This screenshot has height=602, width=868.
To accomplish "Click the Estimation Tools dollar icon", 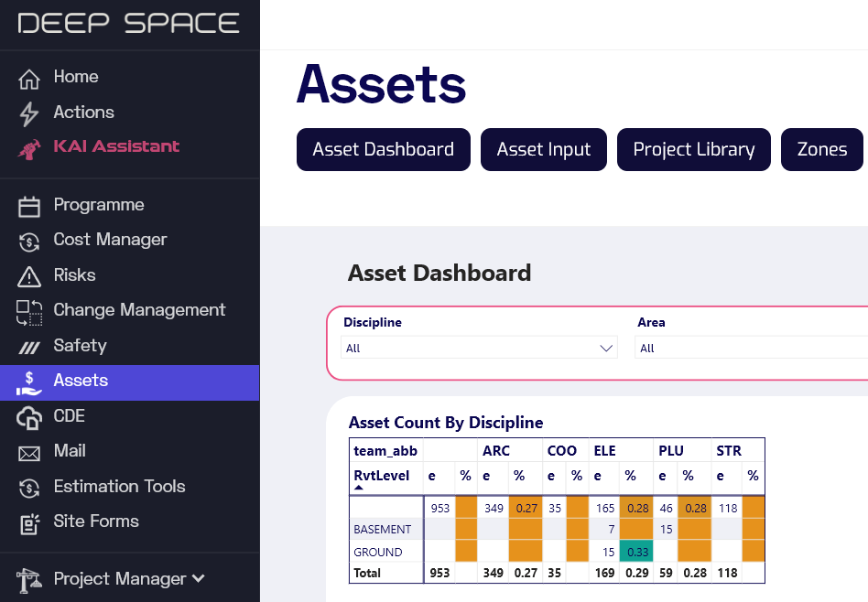I will click(28, 489).
